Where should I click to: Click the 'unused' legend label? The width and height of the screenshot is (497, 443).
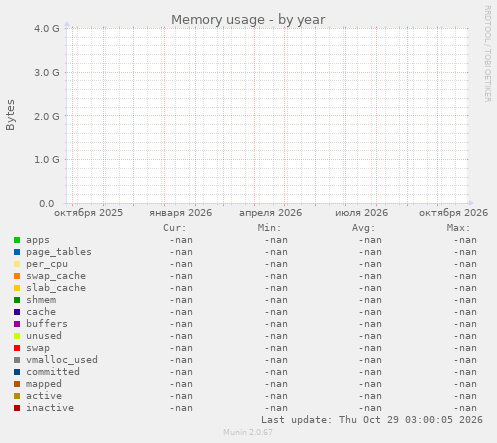(44, 336)
